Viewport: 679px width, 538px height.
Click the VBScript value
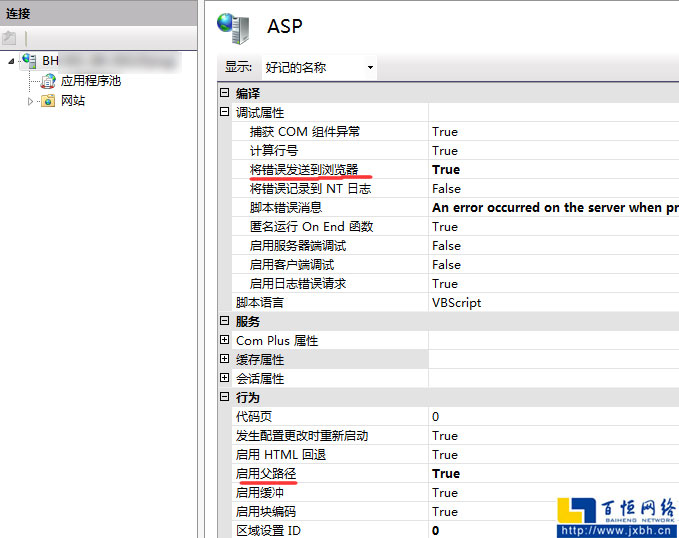456,303
